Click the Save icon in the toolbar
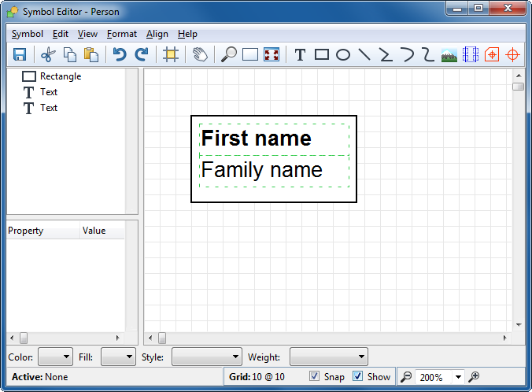The image size is (532, 392). [x=20, y=54]
